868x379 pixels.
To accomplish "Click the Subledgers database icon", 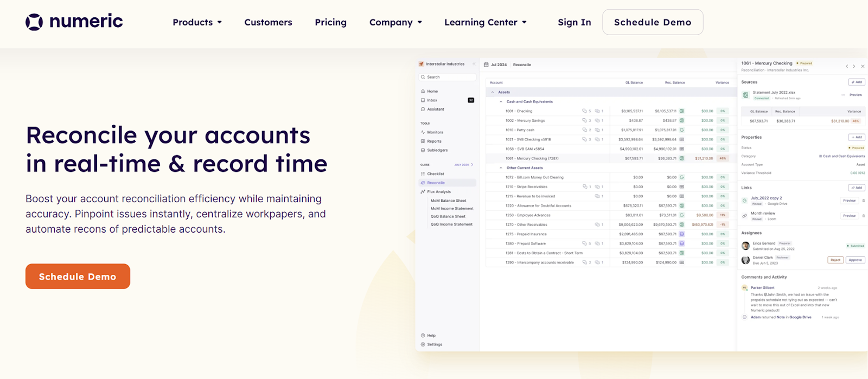I will tap(423, 150).
